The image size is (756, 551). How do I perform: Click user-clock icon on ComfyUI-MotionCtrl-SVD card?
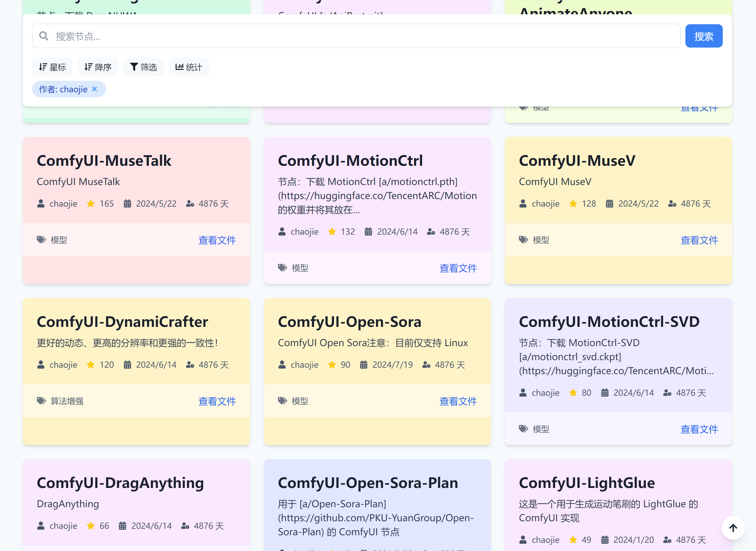[x=667, y=393]
